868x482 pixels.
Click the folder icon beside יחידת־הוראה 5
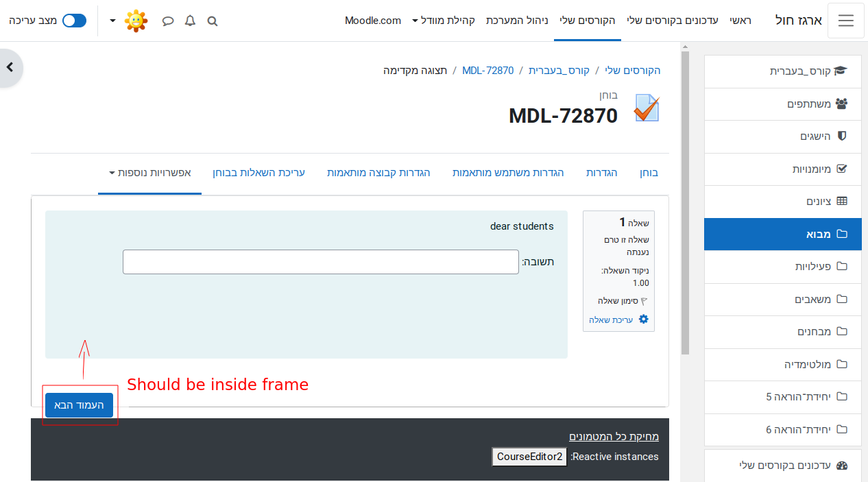[x=843, y=396]
